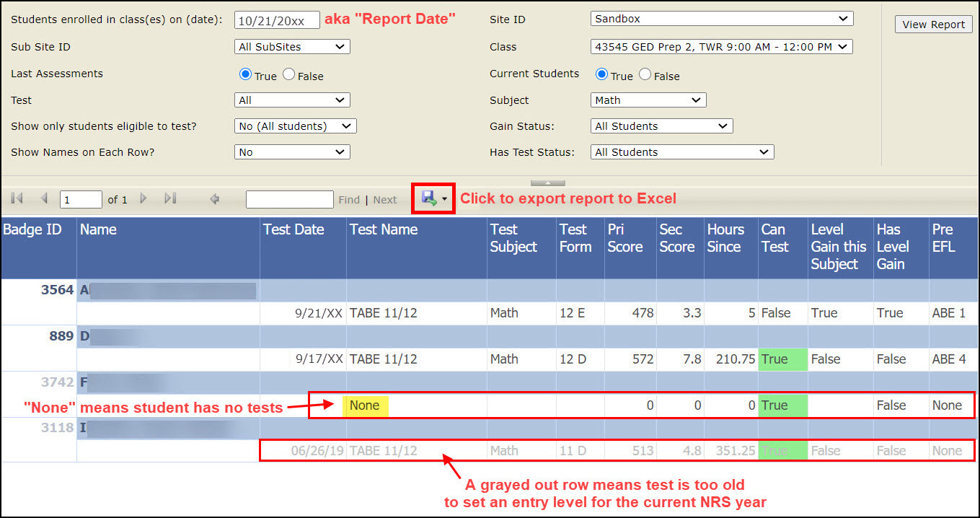
Task: Click the export to Excel save icon
Action: tap(429, 198)
